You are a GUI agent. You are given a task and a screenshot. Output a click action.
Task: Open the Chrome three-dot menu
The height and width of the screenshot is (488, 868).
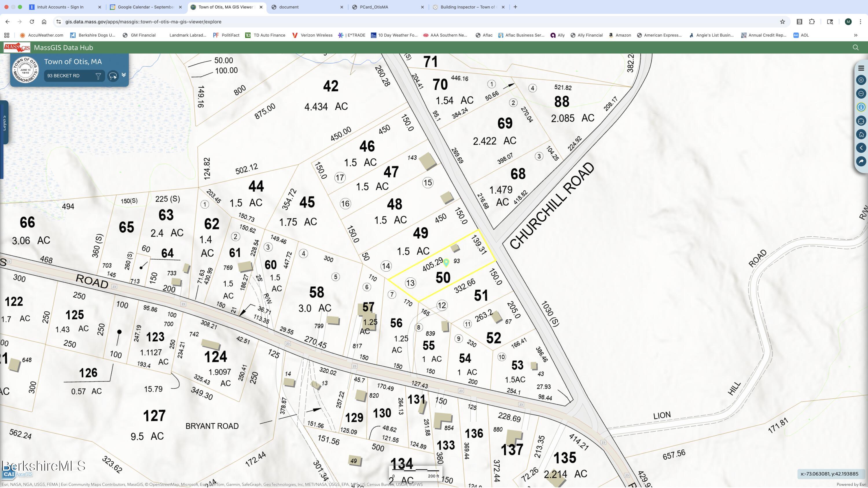pyautogui.click(x=860, y=22)
